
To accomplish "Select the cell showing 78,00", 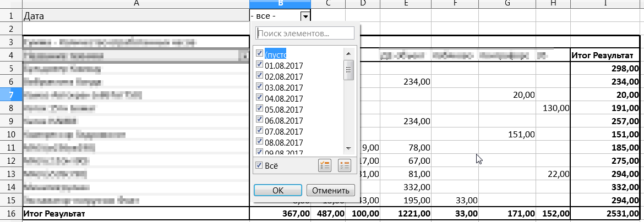I will coord(406,148).
